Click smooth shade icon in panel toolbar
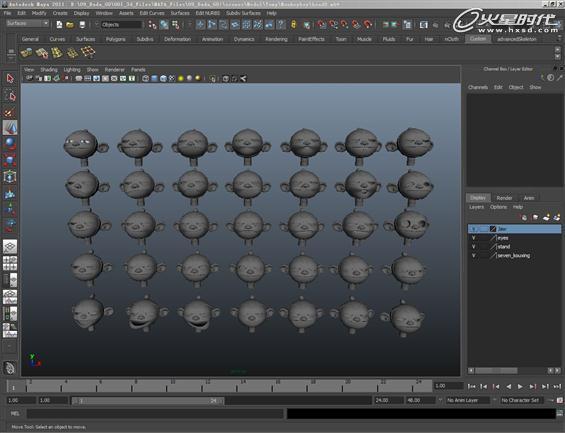This screenshot has height=433, width=565. [154, 78]
